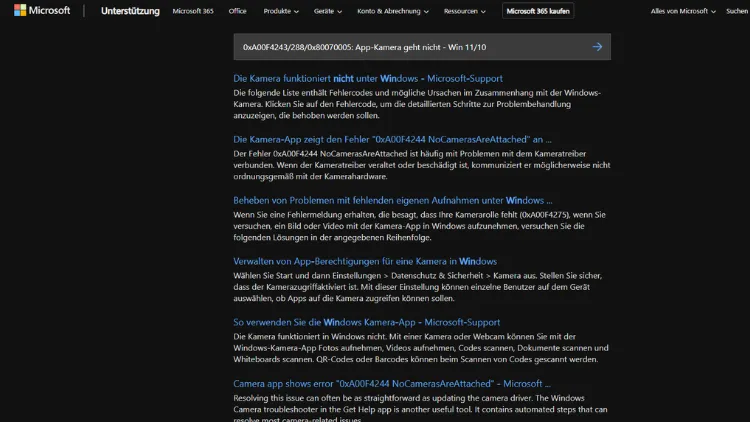Expand the Alles von Microsoft dropdown

[x=683, y=11]
